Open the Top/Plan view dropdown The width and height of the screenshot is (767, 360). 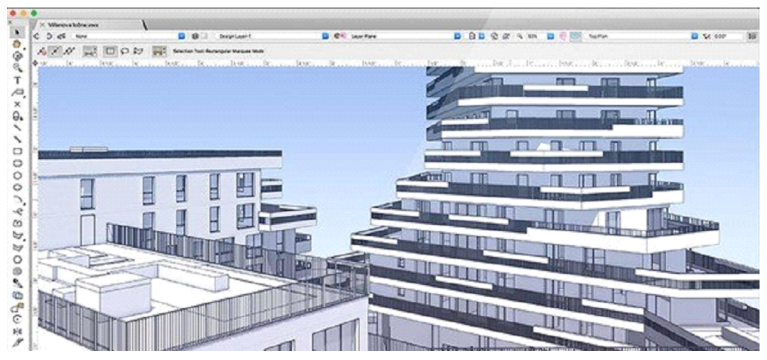point(642,36)
